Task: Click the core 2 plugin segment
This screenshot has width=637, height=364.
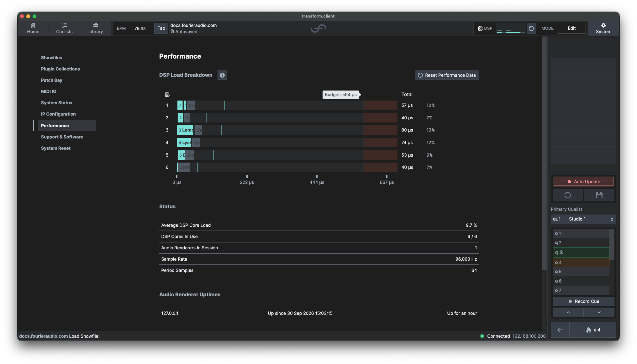Action: click(x=180, y=118)
